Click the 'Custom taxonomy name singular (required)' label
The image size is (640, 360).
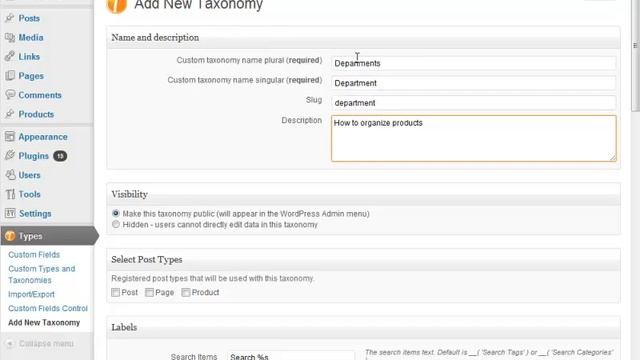coord(244,80)
